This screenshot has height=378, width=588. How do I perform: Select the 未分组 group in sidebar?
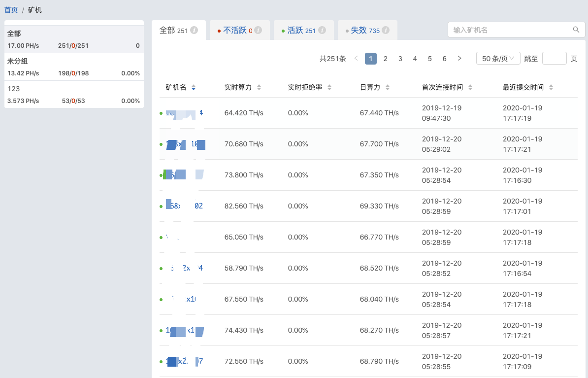(x=74, y=67)
